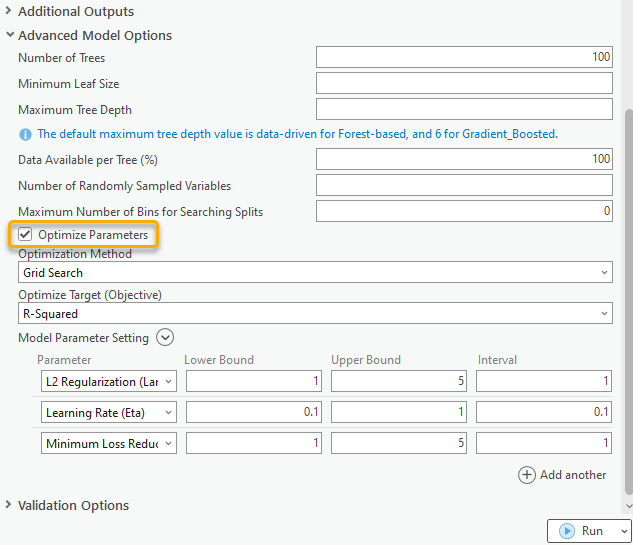This screenshot has width=633, height=545.
Task: Click the Minimum Leaf Size input field
Action: (464, 84)
